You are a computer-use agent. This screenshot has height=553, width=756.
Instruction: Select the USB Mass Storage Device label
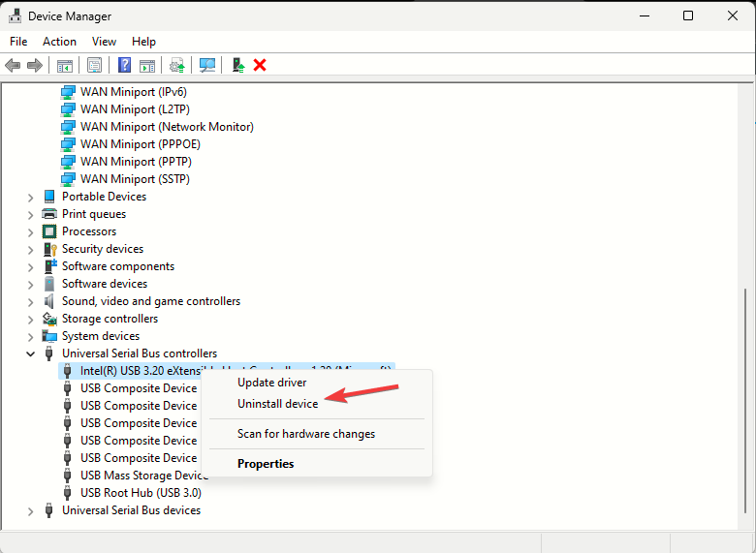point(144,476)
